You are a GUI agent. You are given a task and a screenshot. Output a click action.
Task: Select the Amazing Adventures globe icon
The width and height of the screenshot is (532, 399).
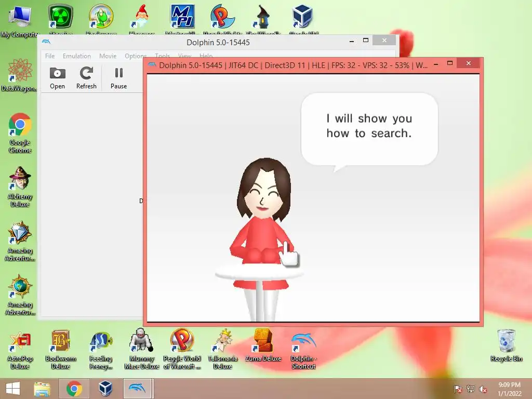coord(20,295)
